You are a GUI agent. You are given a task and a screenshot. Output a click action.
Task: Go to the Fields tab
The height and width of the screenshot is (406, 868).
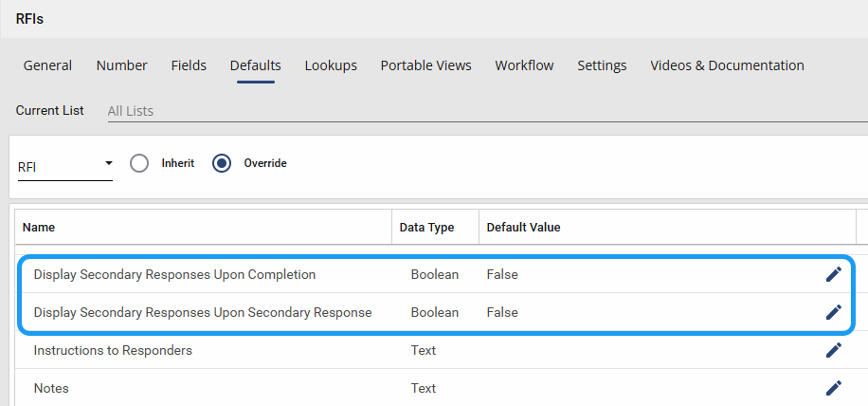tap(189, 65)
